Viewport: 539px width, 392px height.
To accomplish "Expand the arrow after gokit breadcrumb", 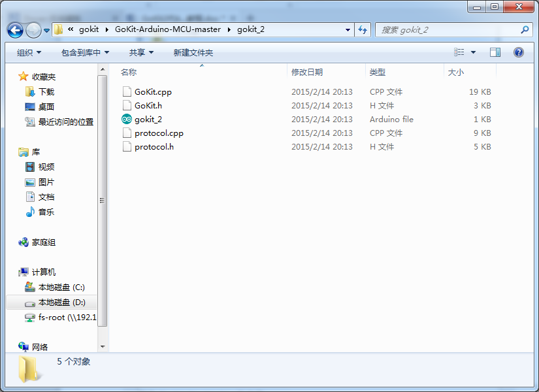I will coord(107,30).
